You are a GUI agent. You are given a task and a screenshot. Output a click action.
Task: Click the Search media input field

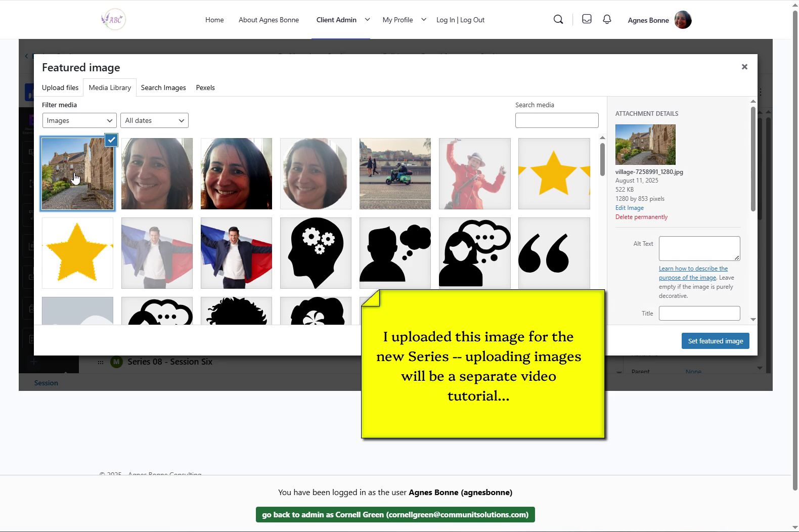tap(556, 120)
